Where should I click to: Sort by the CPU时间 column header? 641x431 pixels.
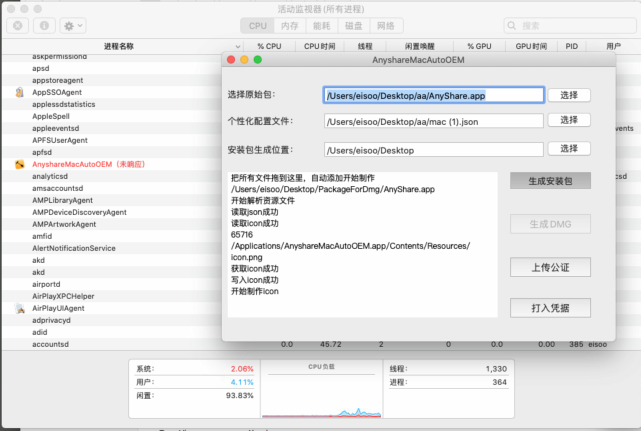(x=320, y=46)
